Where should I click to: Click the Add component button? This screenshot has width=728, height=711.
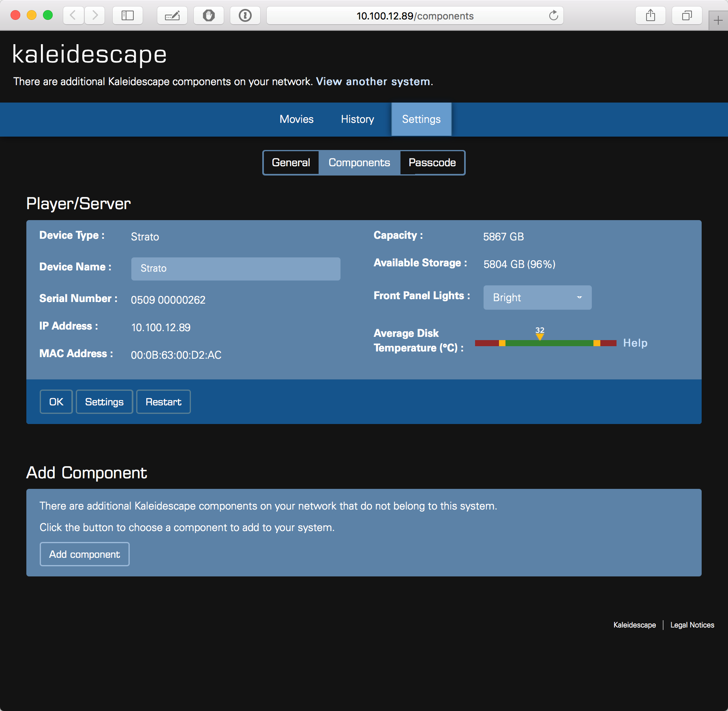point(85,554)
